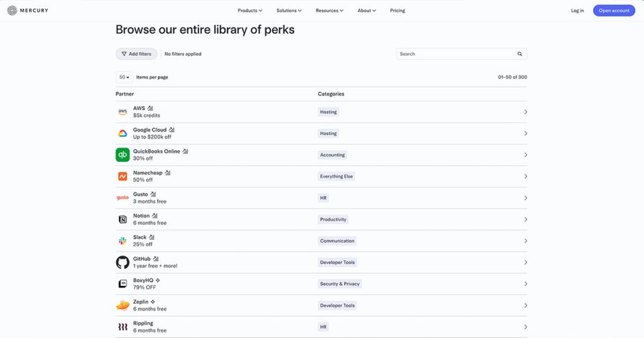Viewport: 644px width, 338px height.
Task: Click the Communication category tag
Action: click(337, 241)
